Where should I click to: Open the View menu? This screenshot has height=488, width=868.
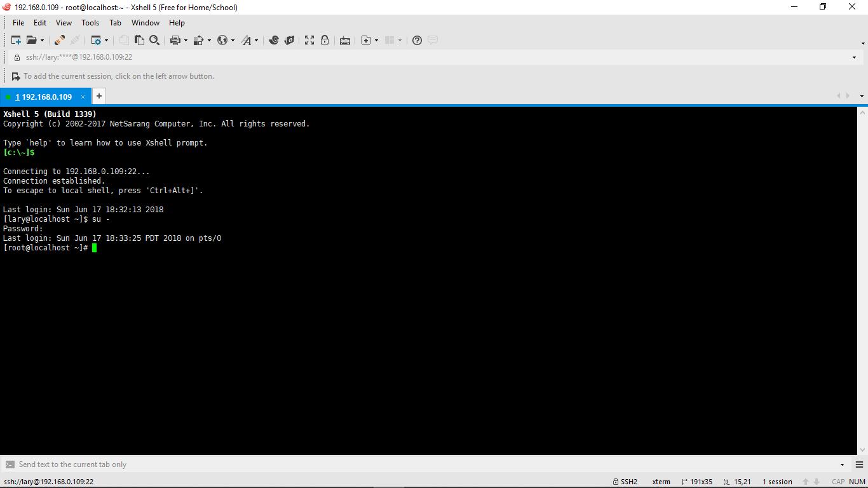64,22
